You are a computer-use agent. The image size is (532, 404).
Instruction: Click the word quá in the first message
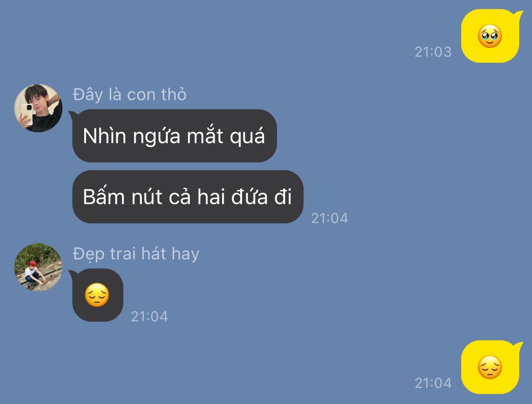click(247, 137)
